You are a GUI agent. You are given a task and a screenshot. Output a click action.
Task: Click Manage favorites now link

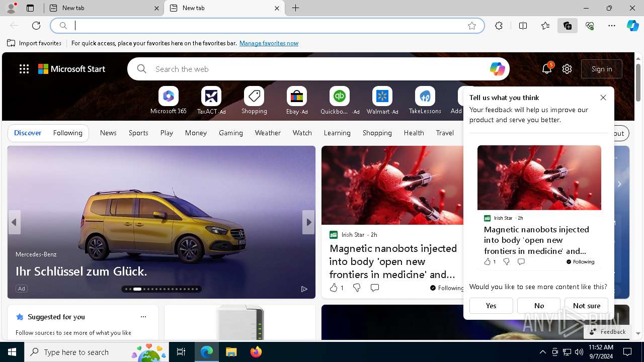(269, 43)
